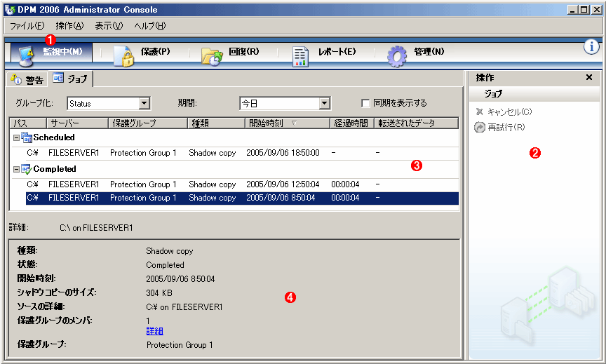The width and height of the screenshot is (606, 364).
Task: Click the 保護グループ column header
Action: [x=148, y=123]
